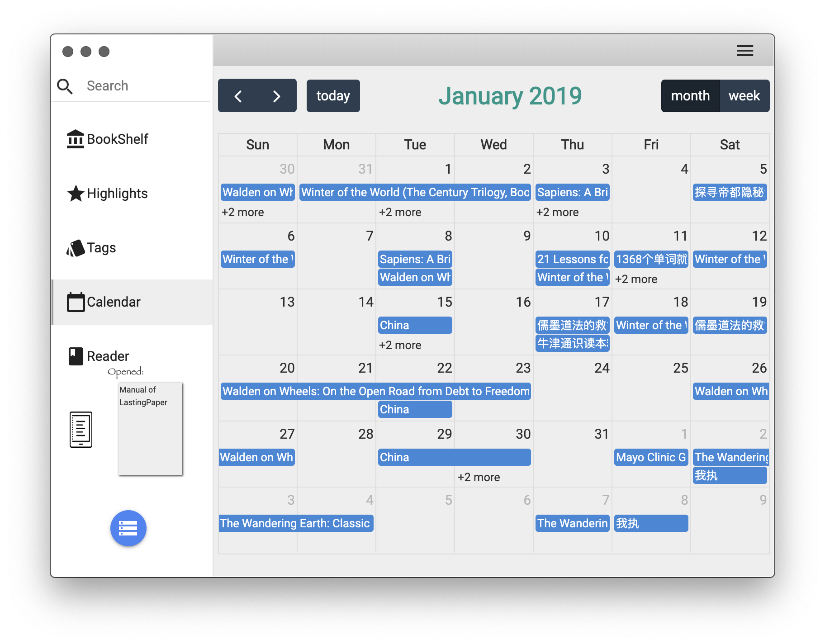The width and height of the screenshot is (825, 644).
Task: Open 牛津通识读本 event on January 17
Action: point(573,343)
